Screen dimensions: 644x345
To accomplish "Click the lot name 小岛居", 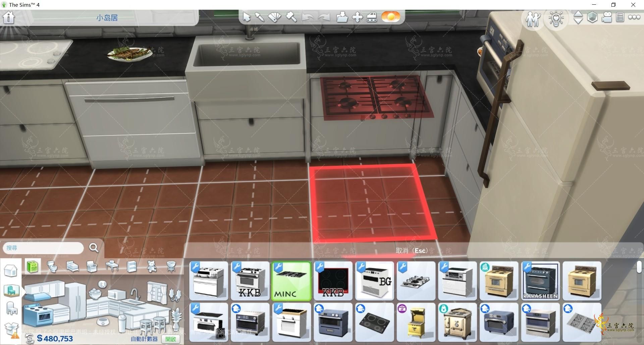I will point(107,18).
